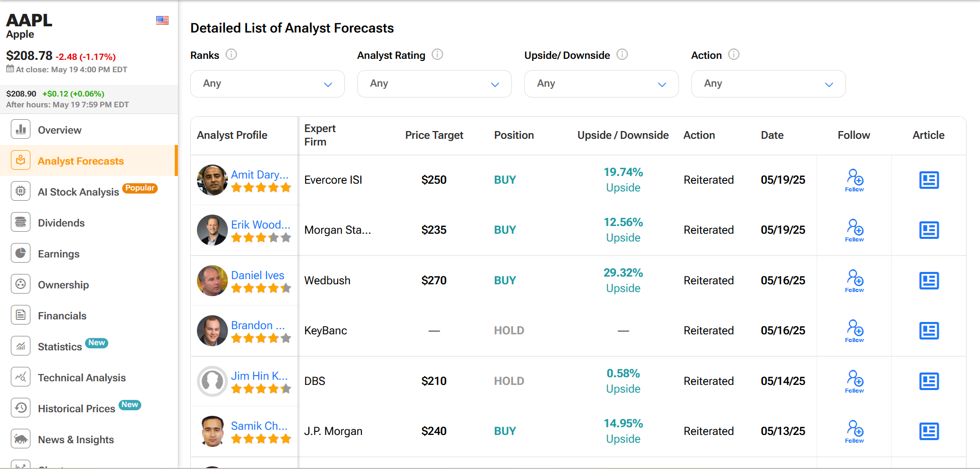Open Brandon ... analyst profile link
The width and height of the screenshot is (980, 469).
point(258,325)
